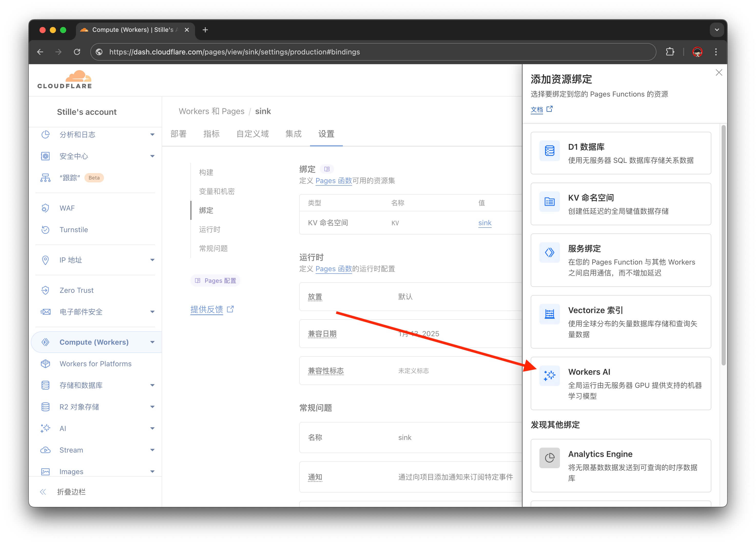The image size is (756, 545).
Task: Click the Analytics and Logs pie icon
Action: 45,134
